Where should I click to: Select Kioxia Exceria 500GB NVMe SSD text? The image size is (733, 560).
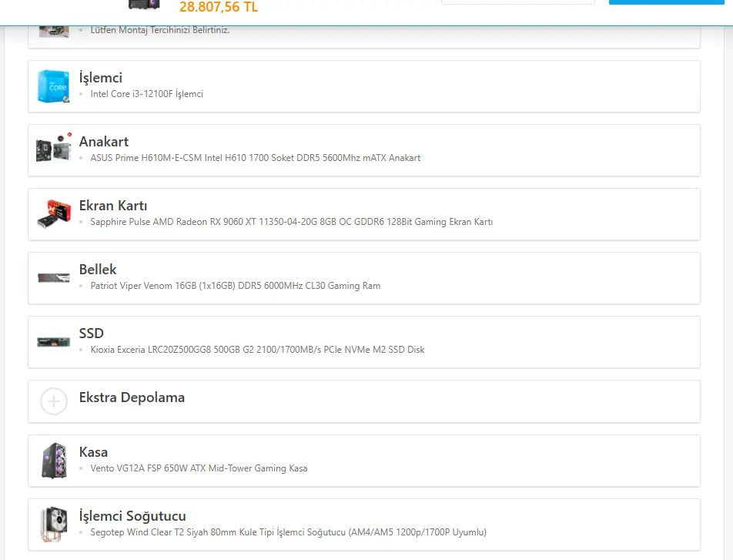[258, 350]
